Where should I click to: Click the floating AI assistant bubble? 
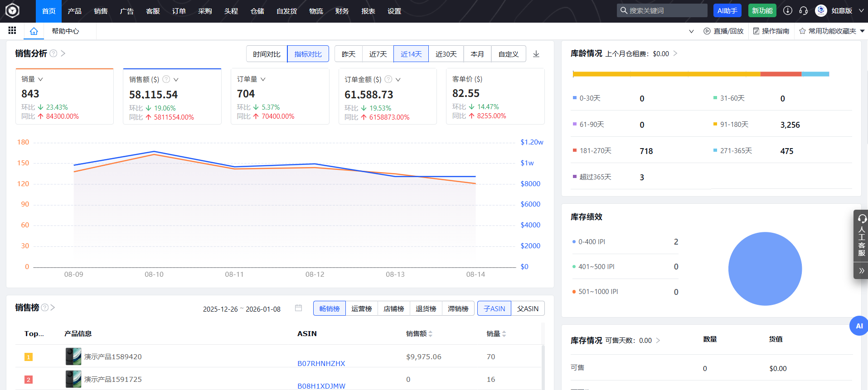click(x=858, y=326)
